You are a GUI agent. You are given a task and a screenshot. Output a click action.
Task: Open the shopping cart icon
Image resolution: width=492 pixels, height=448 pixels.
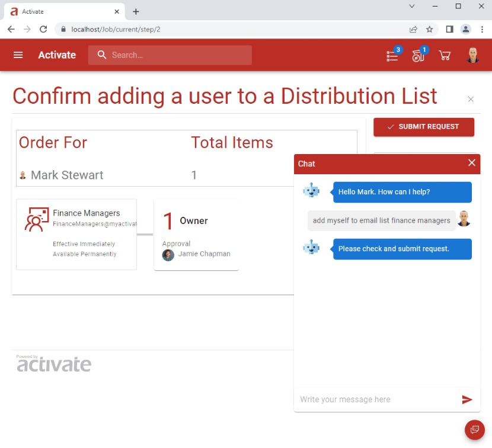pyautogui.click(x=445, y=56)
